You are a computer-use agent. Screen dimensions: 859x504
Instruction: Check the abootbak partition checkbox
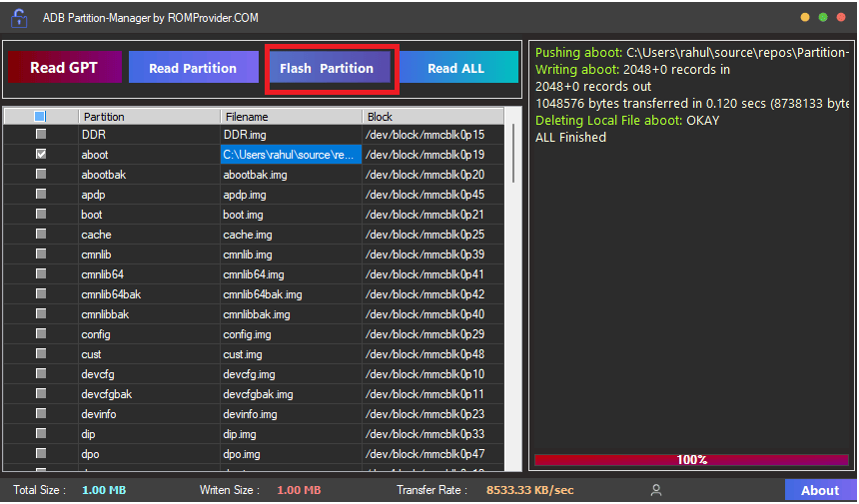point(41,174)
